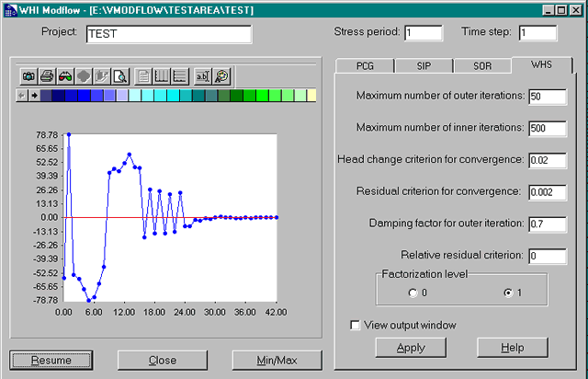Image resolution: width=588 pixels, height=379 pixels.
Task: Toggle the vertical grid lines icon
Action: coord(162,76)
